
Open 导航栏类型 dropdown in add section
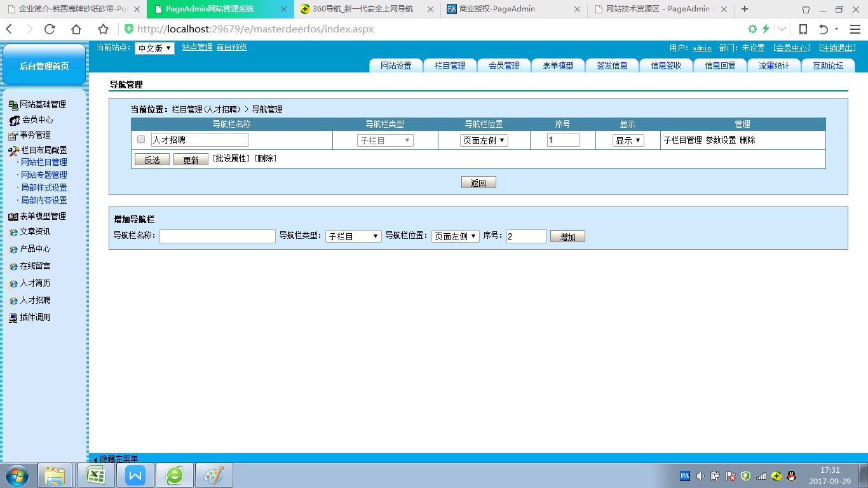353,236
